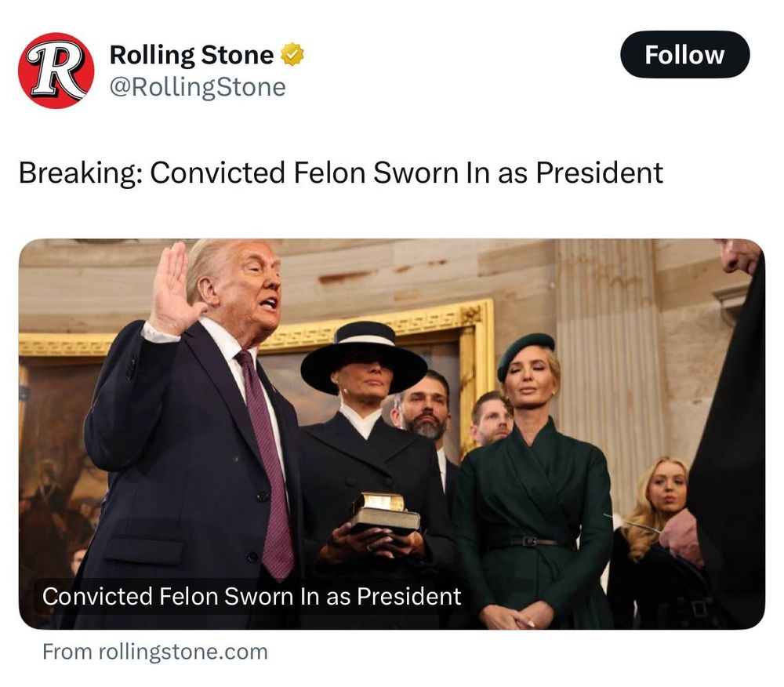
Task: Click the gold verified checkmark badge
Action: pos(292,54)
